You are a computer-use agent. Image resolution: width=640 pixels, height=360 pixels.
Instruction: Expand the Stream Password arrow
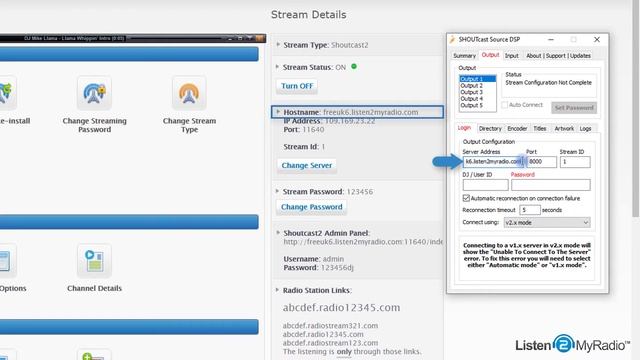(x=278, y=191)
